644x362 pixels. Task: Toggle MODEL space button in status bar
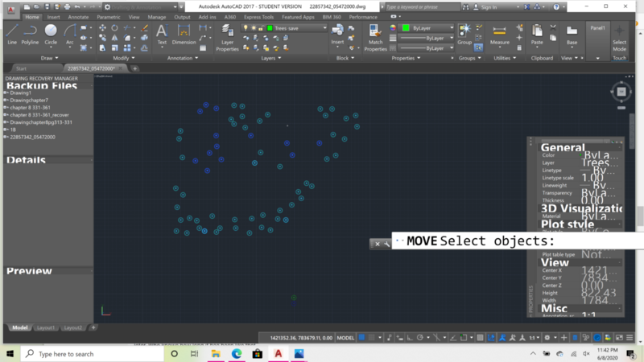[345, 338]
